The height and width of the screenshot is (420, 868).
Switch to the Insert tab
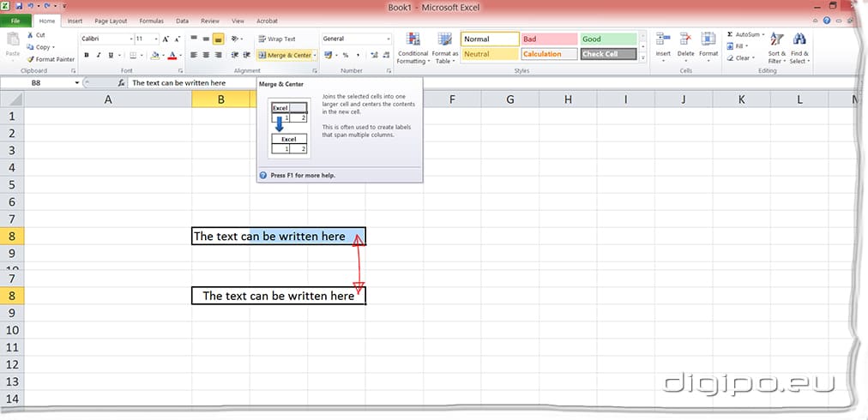click(x=75, y=21)
